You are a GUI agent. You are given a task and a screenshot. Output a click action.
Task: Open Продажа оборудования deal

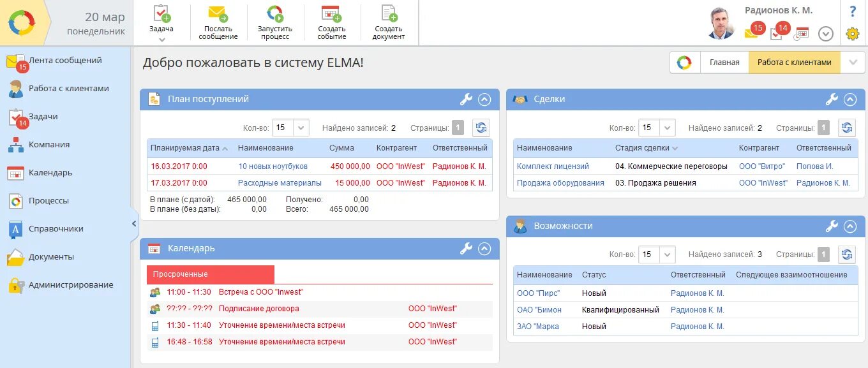coord(560,183)
